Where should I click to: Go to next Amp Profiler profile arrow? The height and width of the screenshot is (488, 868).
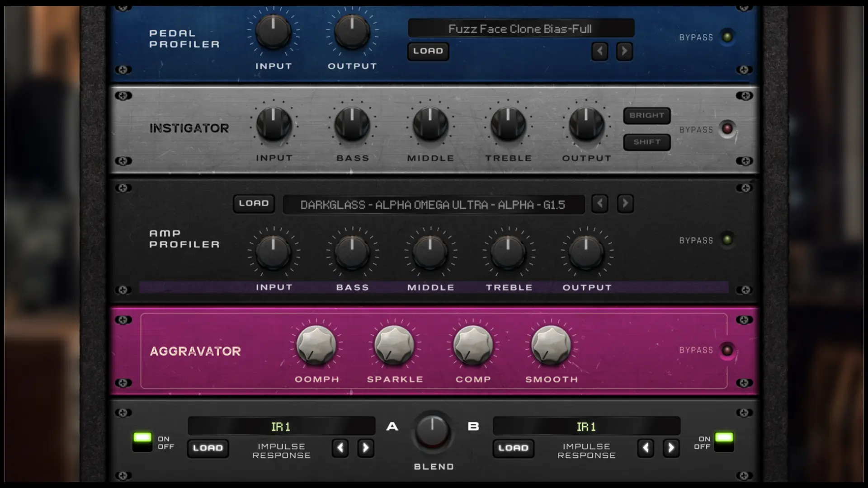click(x=625, y=203)
